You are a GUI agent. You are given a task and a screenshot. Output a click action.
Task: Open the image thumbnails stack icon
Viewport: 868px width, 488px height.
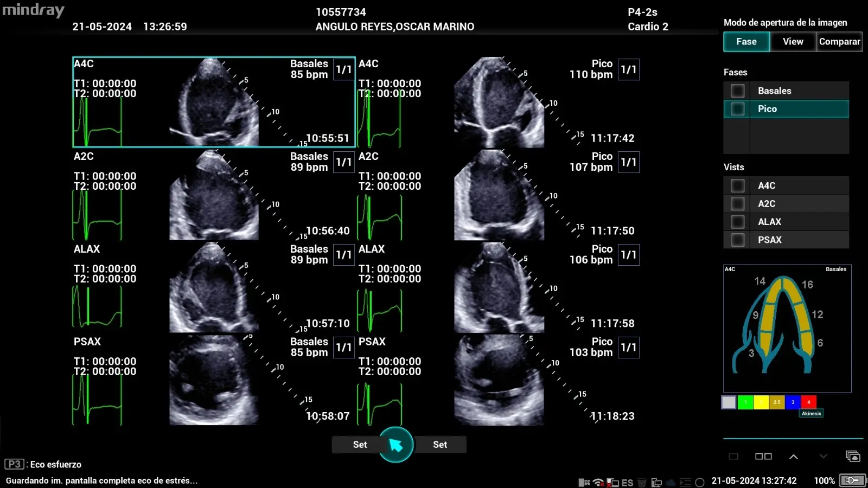tap(852, 457)
